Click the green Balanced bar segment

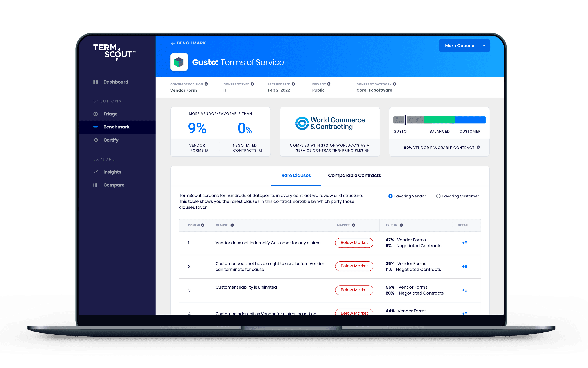tap(439, 120)
